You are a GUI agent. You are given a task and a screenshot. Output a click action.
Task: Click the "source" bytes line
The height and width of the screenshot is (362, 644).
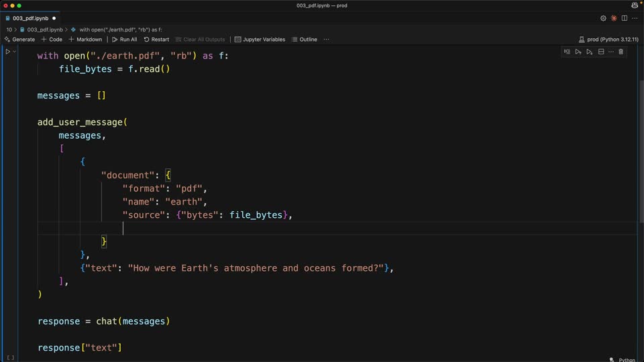pyautogui.click(x=207, y=215)
